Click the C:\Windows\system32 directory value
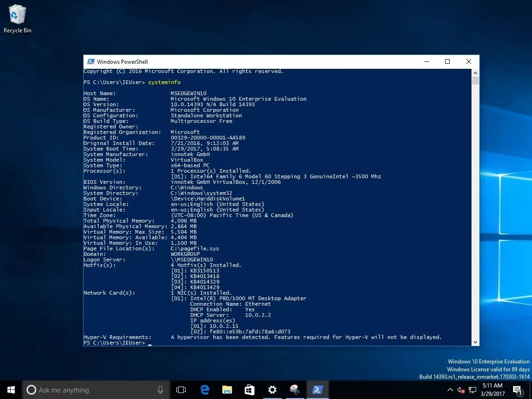The image size is (532, 399). point(201,193)
